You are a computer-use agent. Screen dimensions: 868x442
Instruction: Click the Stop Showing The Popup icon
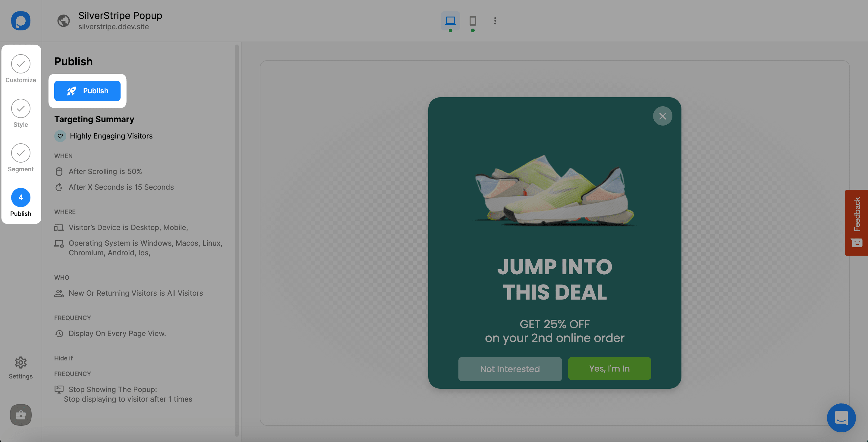click(x=59, y=390)
